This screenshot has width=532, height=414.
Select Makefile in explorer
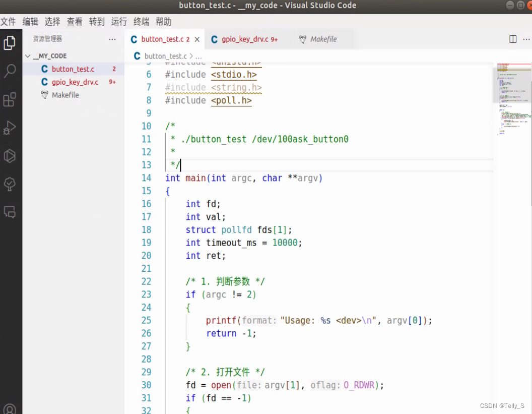coord(73,95)
